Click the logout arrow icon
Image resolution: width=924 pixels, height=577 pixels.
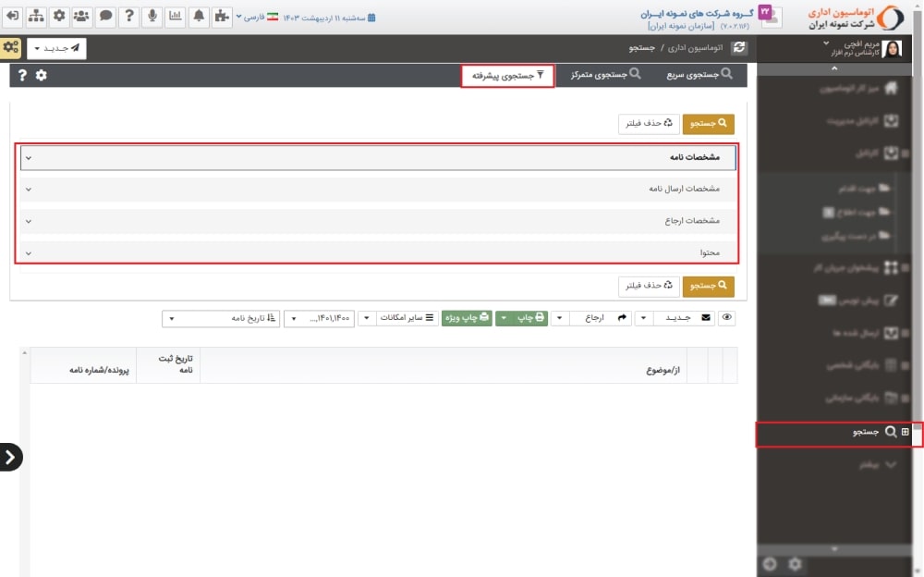tap(12, 17)
